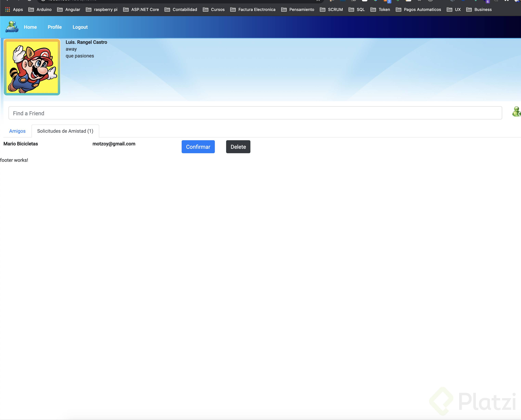Open the ASP.NET Core bookmarks folder
This screenshot has height=420, width=521.
tap(145, 9)
